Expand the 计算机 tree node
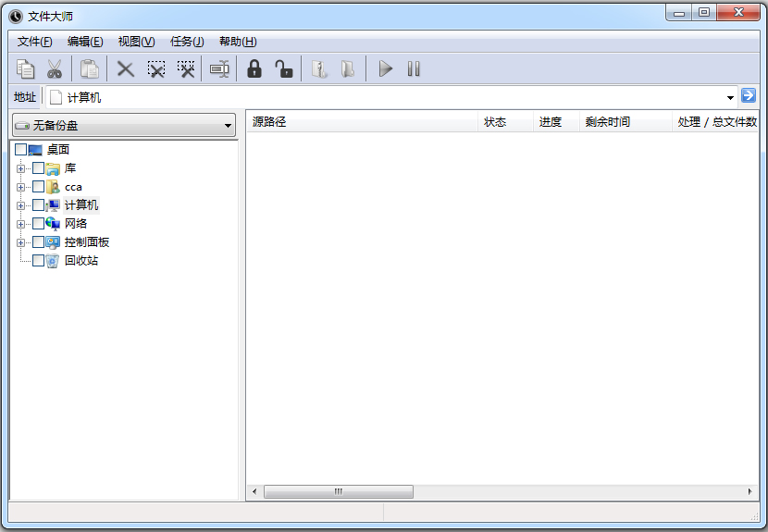This screenshot has width=768, height=532. click(x=20, y=205)
